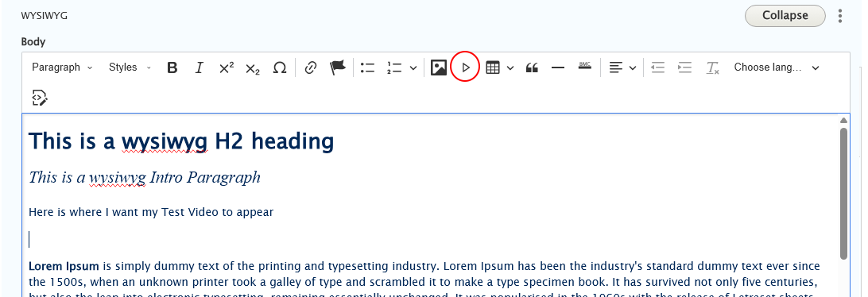The height and width of the screenshot is (297, 868).
Task: Decrease indent of the paragraph
Action: 657,68
